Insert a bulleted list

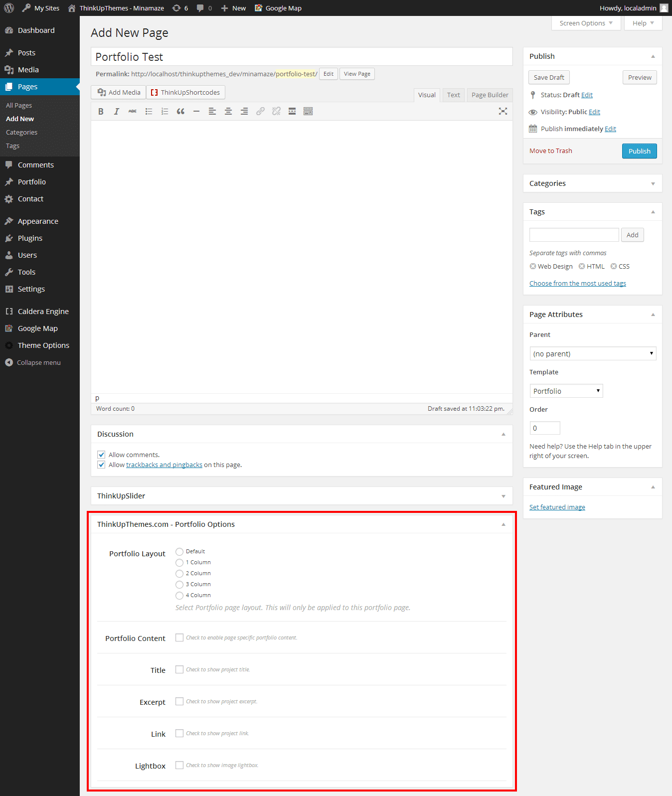coord(149,112)
